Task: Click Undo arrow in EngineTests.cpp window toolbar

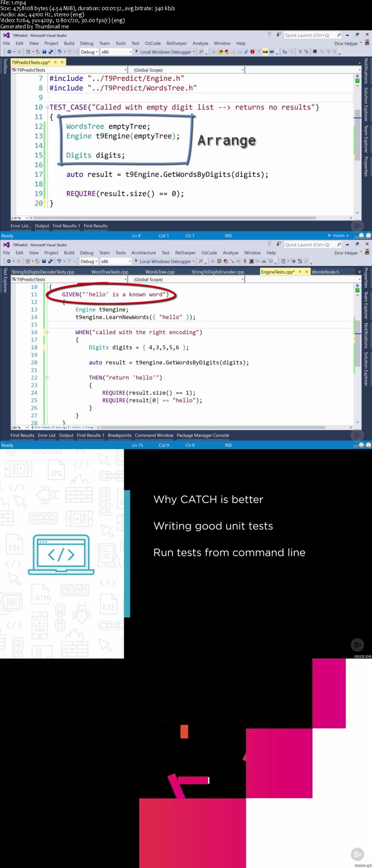Action: (59, 261)
